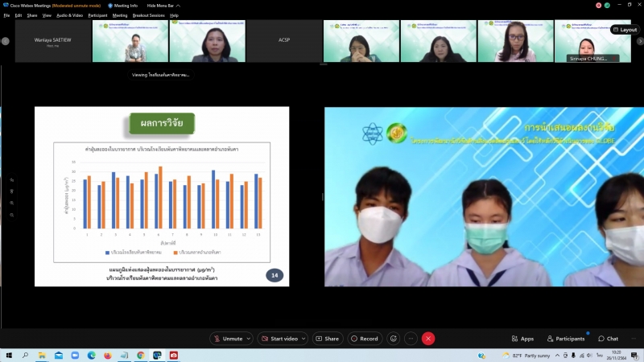Open the Breakout Sessions menu
The height and width of the screenshot is (362, 644).
148,15
